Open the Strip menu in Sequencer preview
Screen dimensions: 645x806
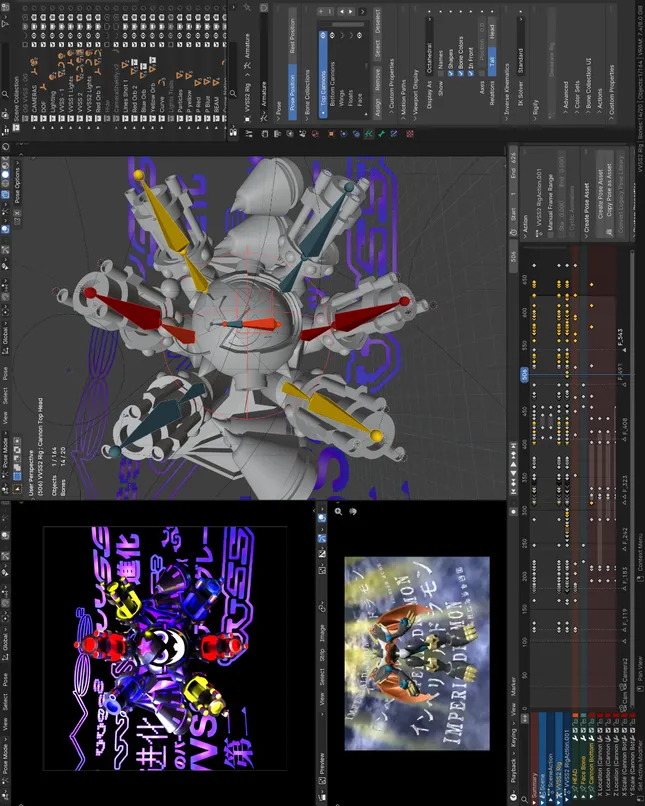[x=322, y=654]
